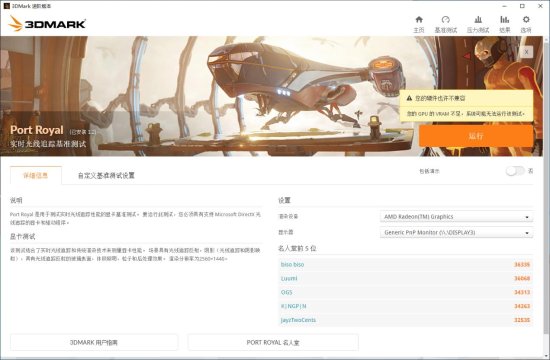Click the 3DMark title bar app icon

pyautogui.click(x=6, y=6)
